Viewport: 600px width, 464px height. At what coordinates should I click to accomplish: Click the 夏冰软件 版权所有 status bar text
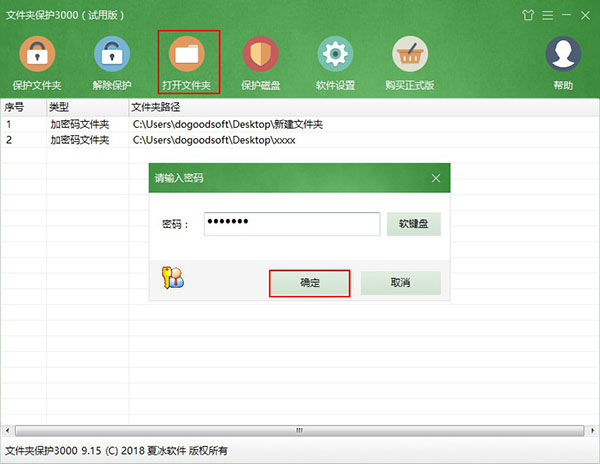pyautogui.click(x=187, y=451)
